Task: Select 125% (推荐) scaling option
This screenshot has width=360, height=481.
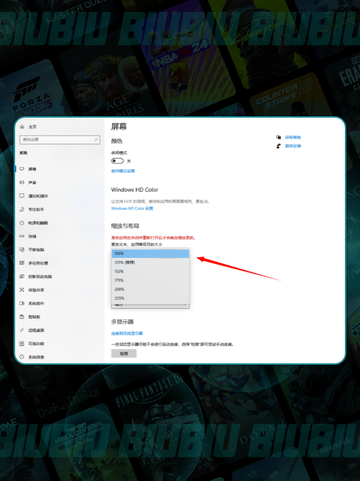Action: pyautogui.click(x=151, y=262)
